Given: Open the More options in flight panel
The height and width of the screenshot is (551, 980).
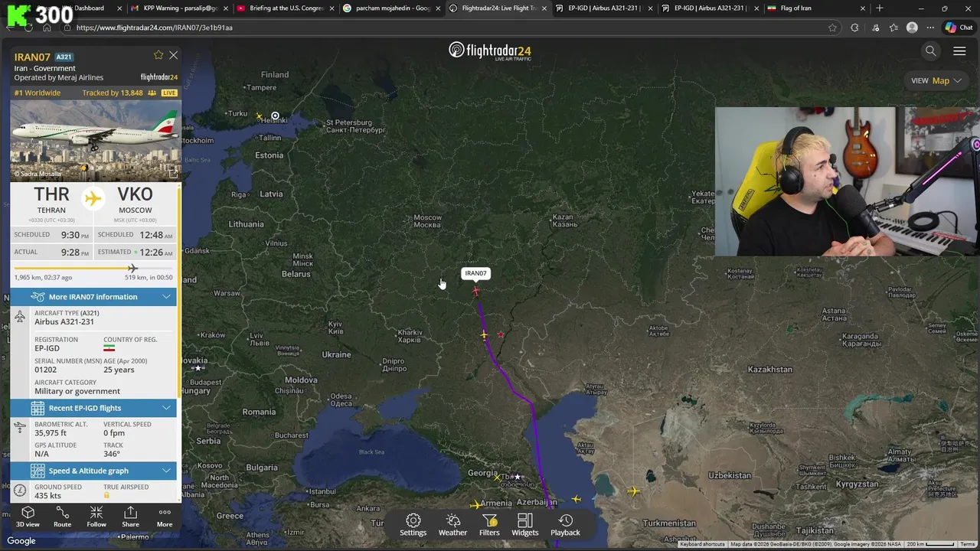Looking at the screenshot, I should (x=165, y=517).
